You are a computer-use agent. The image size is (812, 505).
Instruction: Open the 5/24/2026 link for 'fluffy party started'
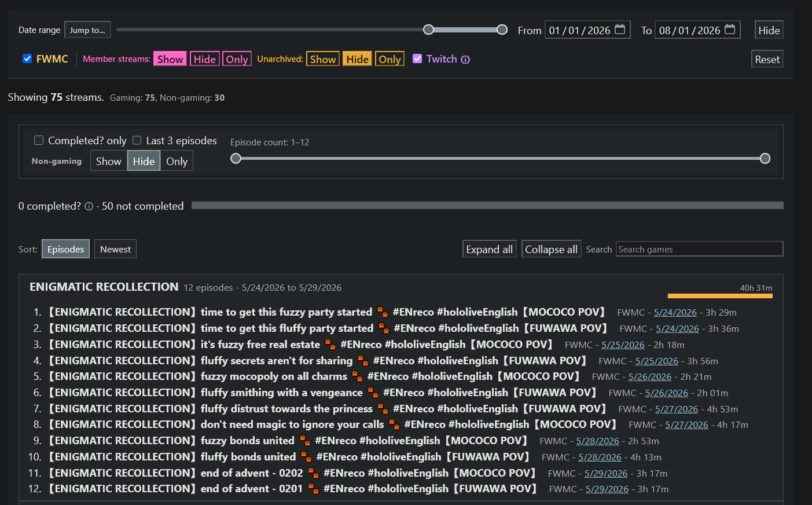678,329
